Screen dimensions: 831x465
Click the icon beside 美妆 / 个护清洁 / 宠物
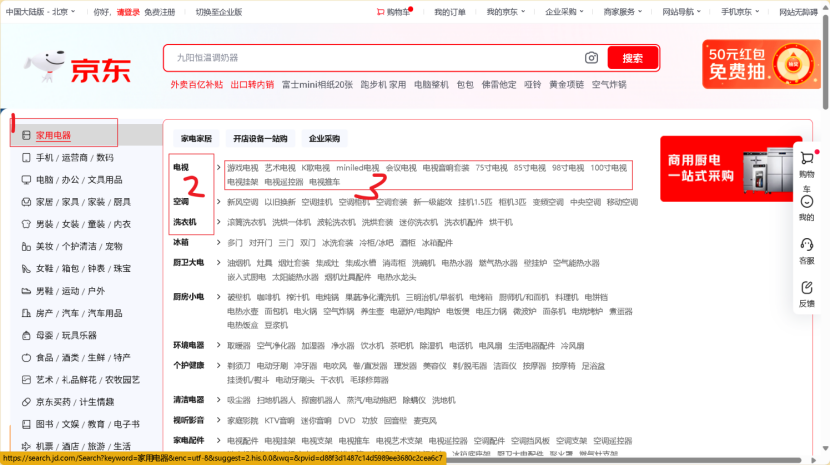[26, 247]
